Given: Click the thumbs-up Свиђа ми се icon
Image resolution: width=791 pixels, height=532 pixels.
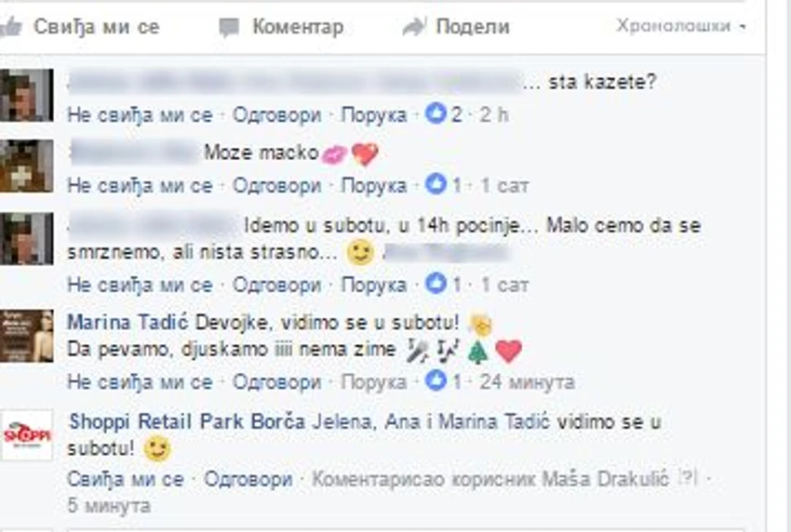Looking at the screenshot, I should 10,26.
